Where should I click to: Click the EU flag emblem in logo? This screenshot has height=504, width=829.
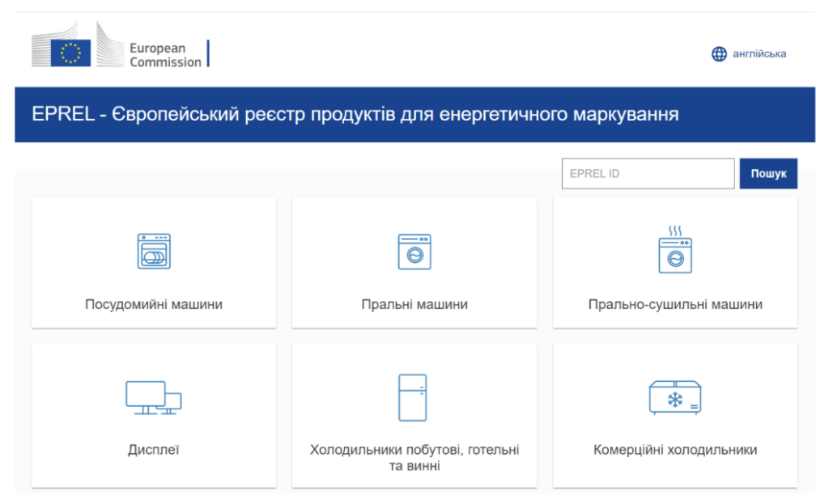[x=71, y=53]
